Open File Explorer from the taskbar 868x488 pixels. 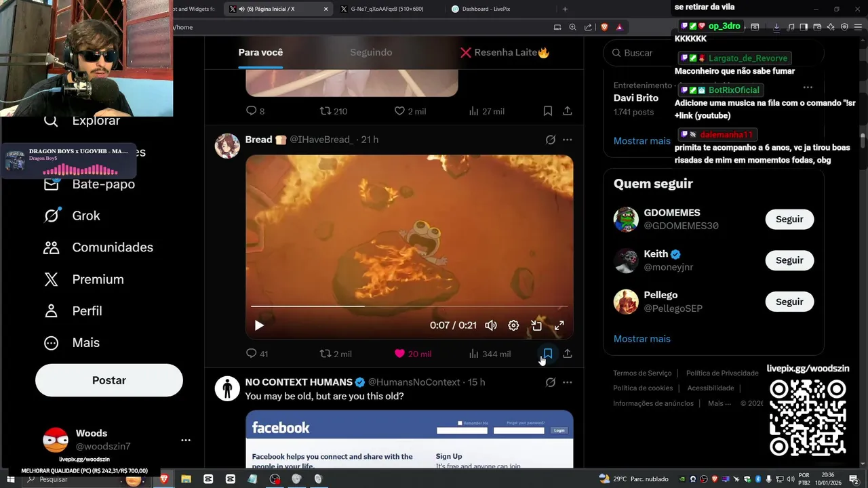(186, 479)
